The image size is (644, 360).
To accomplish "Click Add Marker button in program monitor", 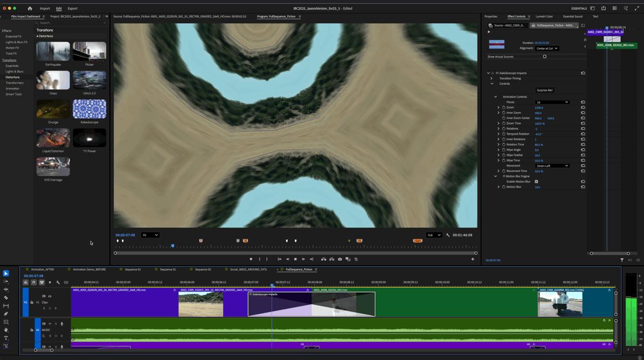I will point(251,259).
